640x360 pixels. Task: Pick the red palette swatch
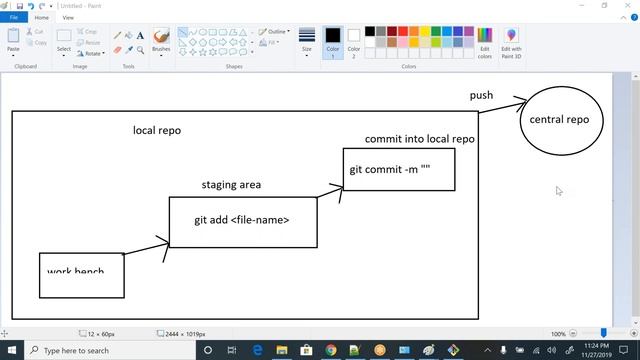click(403, 31)
